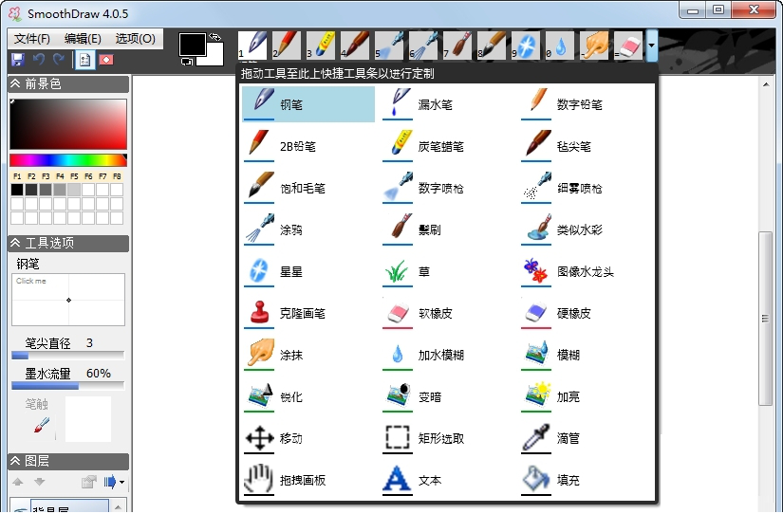Pick a hue on the rainbow color bar
Image resolution: width=783 pixels, height=532 pixels.
click(68, 160)
